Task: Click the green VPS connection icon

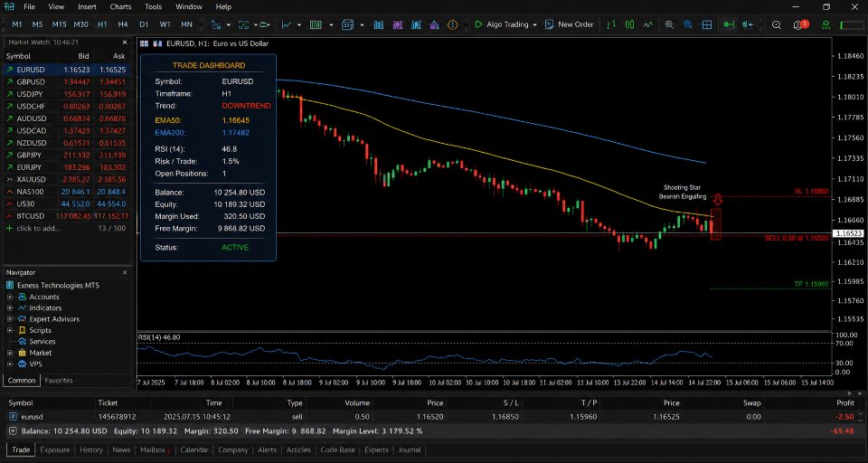Action: pyautogui.click(x=826, y=25)
